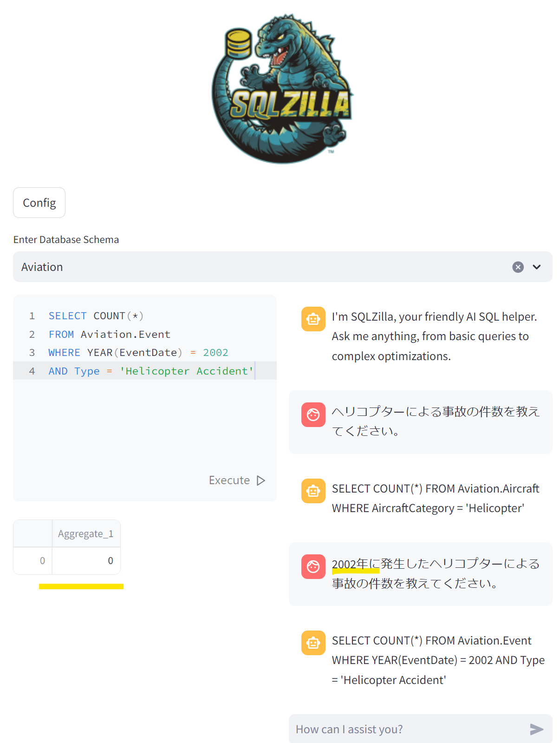
Task: Focus the 'How can I assist you?' input
Action: click(x=409, y=729)
